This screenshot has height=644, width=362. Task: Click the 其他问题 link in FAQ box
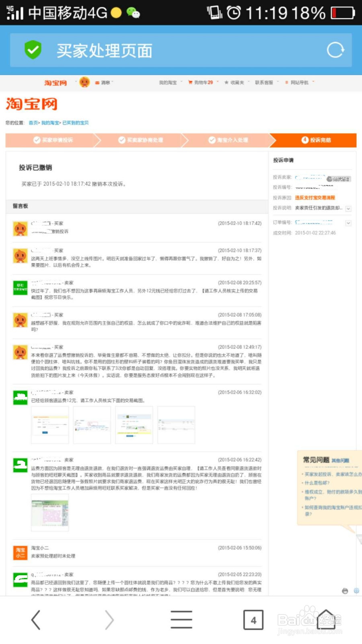(340, 460)
